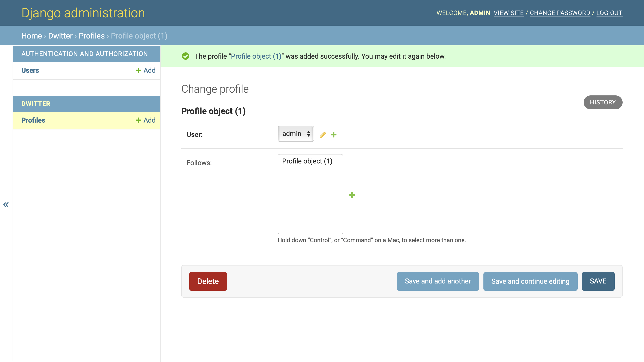
Task: Open CHANGE PASSWORD in the header
Action: point(560,13)
